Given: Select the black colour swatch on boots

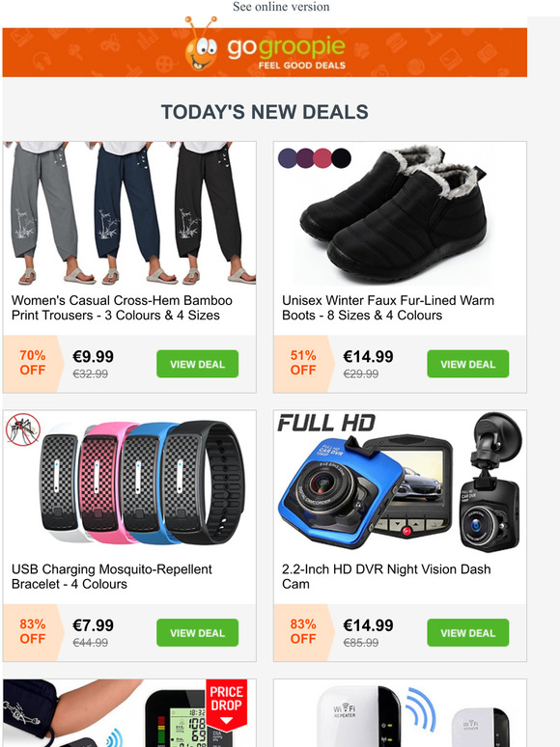Looking at the screenshot, I should click(341, 158).
